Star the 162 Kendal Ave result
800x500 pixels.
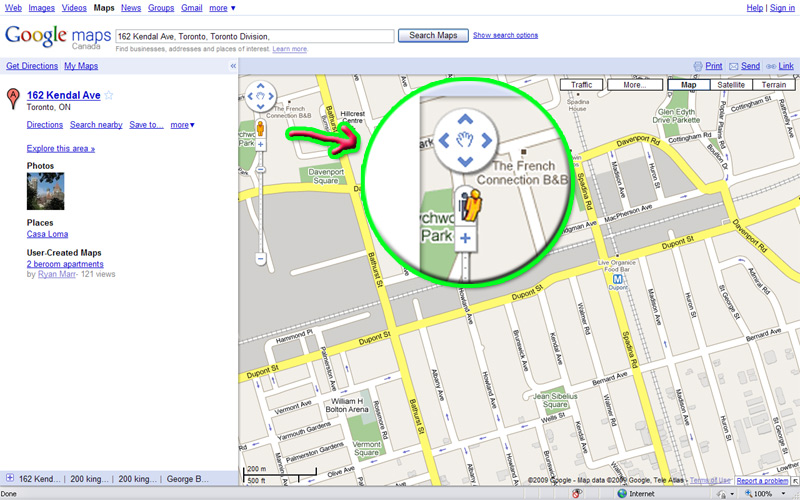tap(109, 95)
